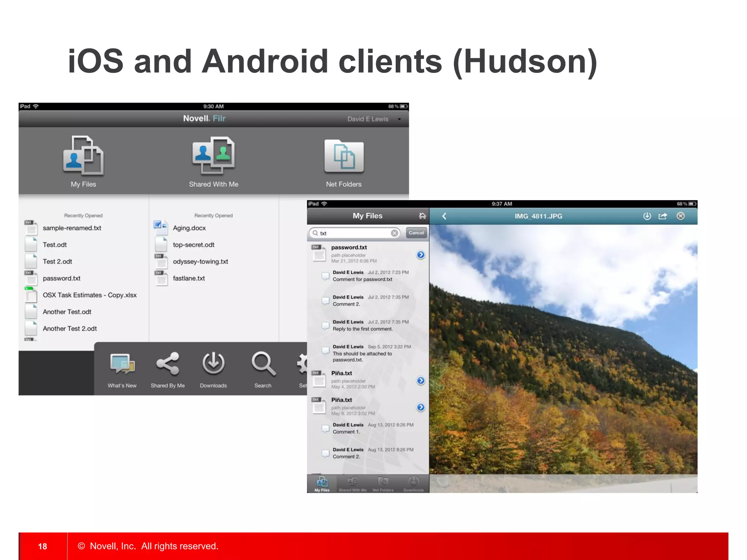Download IMG_4811.JPG with the download icon
This screenshot has height=560, width=747.
point(647,216)
